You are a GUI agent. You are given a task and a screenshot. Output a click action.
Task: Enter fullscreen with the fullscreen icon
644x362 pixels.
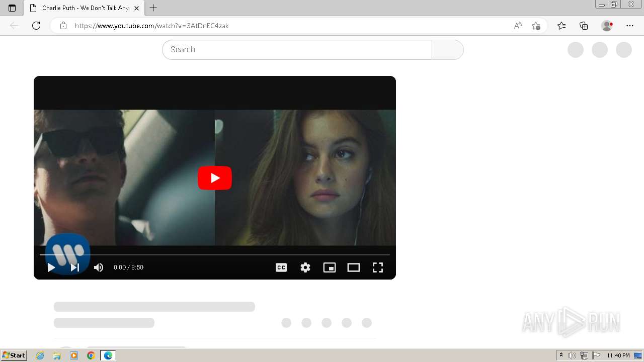378,267
